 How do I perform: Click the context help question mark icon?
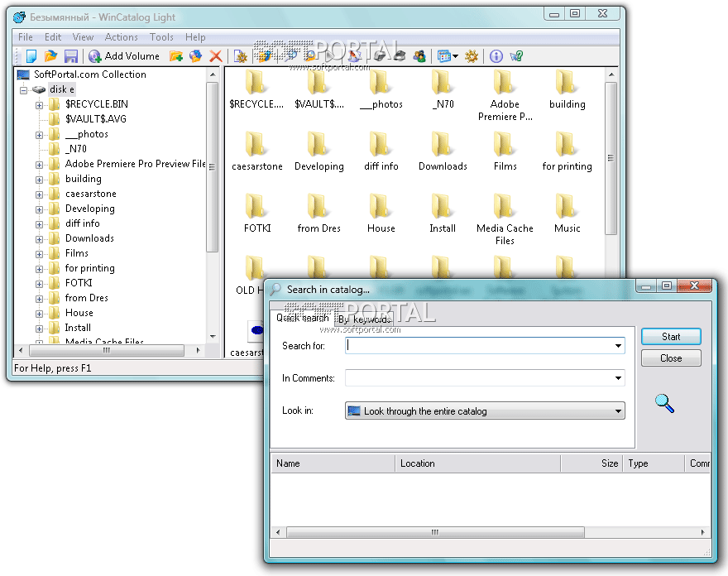click(x=516, y=56)
